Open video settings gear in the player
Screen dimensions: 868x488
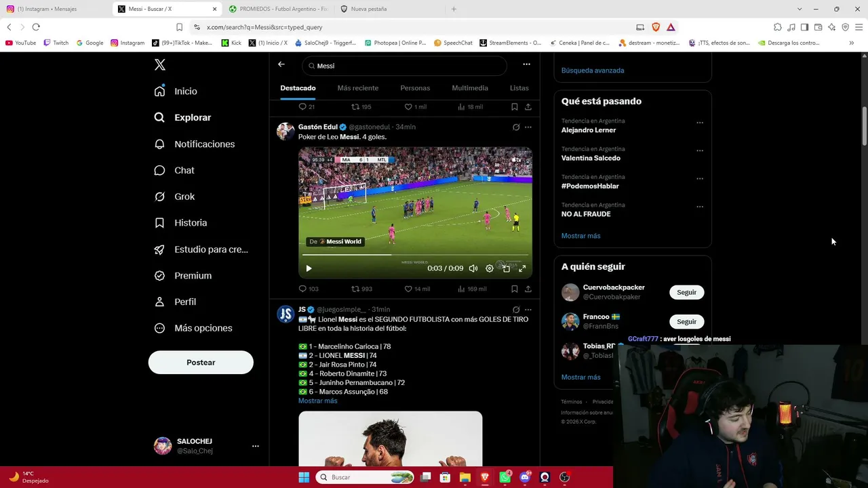pos(490,268)
